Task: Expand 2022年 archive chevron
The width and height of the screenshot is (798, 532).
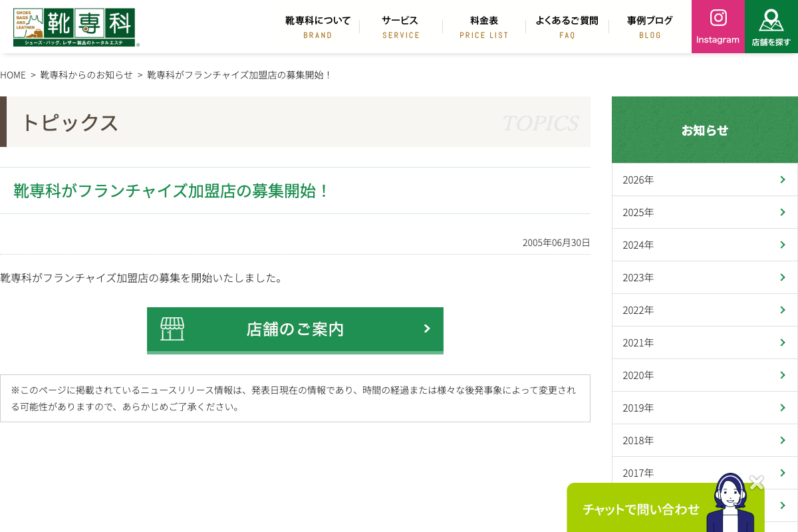Action: (783, 310)
